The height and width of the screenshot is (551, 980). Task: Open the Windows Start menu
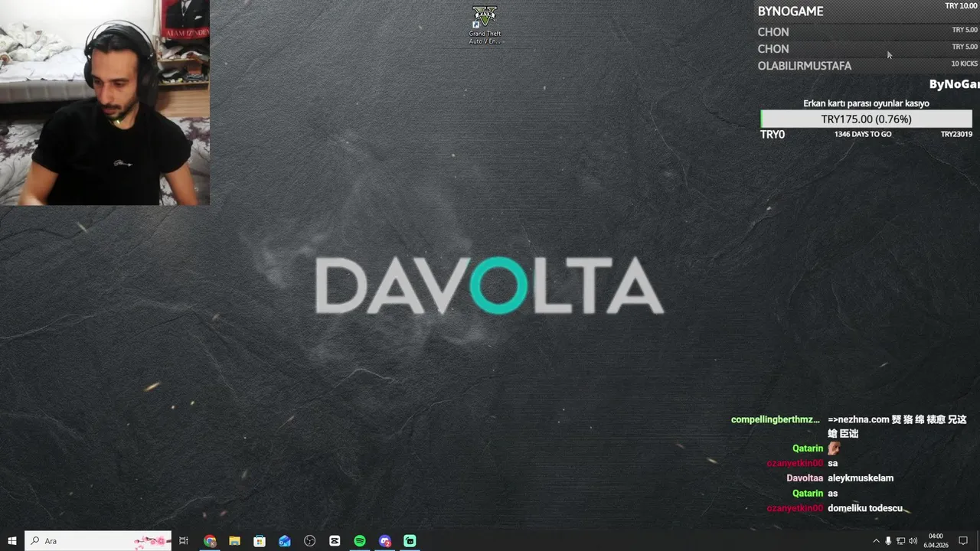[12, 541]
